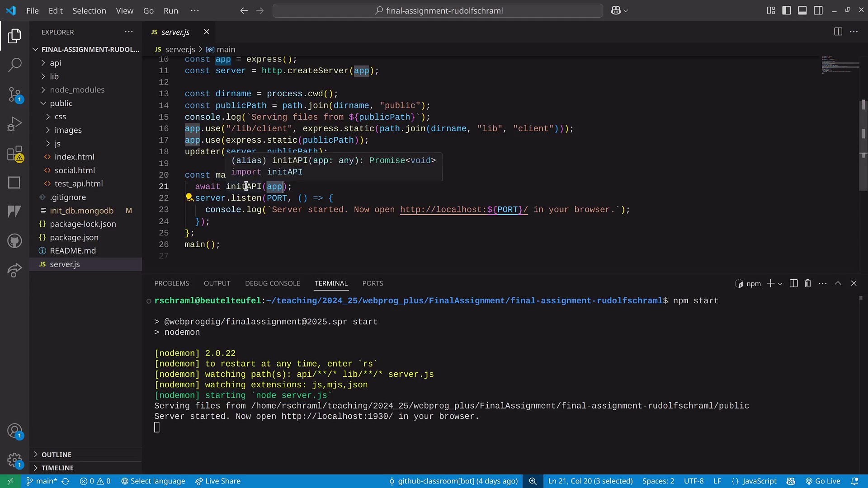This screenshot has height=488, width=868.
Task: Toggle the secondary side bar
Action: click(x=818, y=10)
